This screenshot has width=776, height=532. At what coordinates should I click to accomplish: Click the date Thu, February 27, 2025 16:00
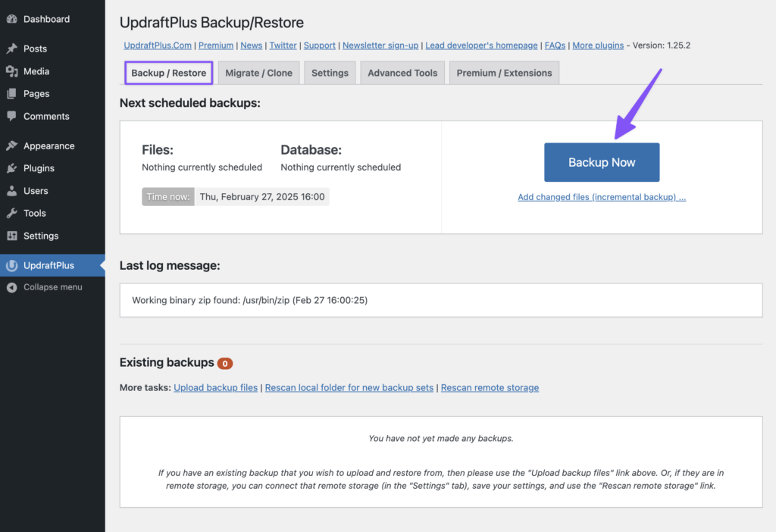pyautogui.click(x=262, y=197)
